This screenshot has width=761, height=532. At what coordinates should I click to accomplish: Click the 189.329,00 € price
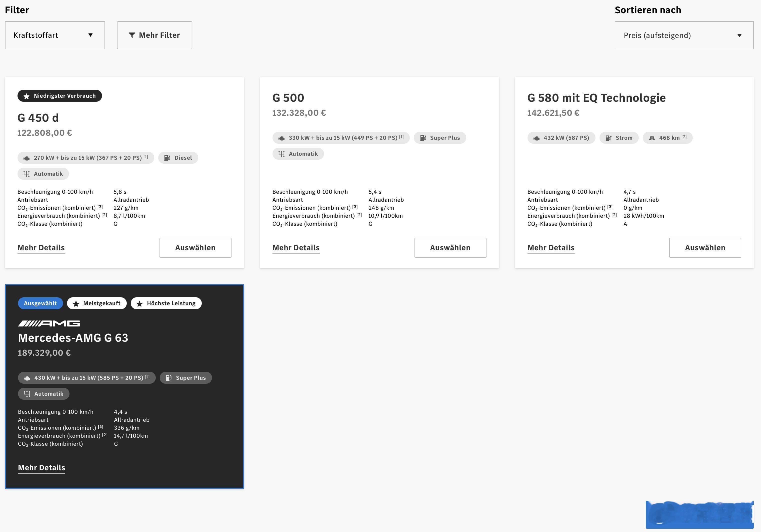pyautogui.click(x=44, y=353)
